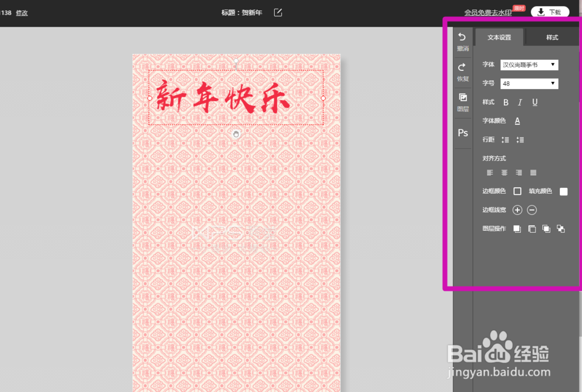Click the edit title pencil icon
Screen dimensions: 582x392
click(278, 13)
